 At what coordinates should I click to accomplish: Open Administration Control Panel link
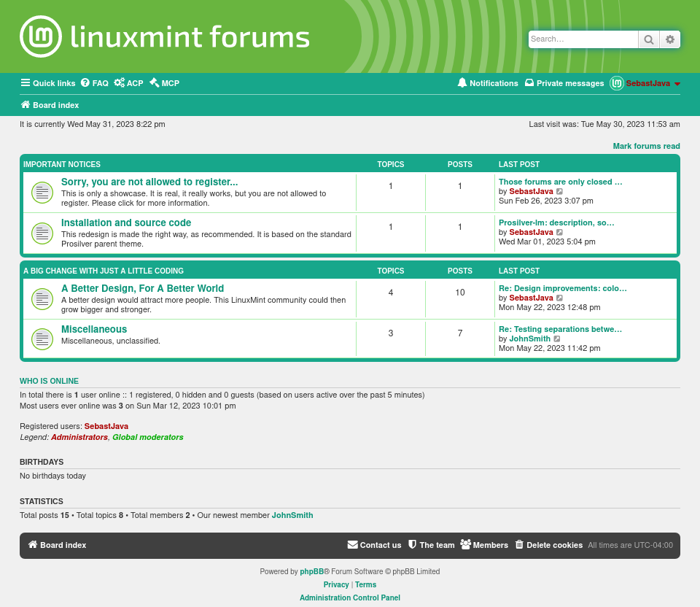(x=350, y=598)
